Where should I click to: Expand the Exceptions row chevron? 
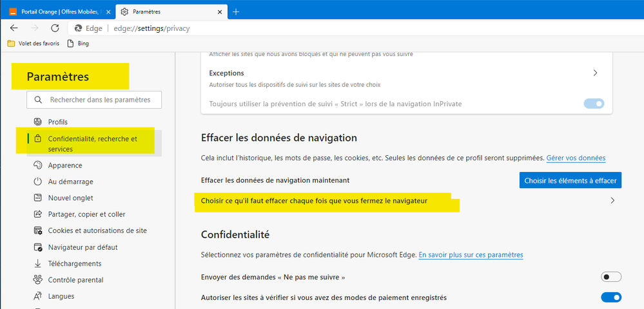pos(596,73)
